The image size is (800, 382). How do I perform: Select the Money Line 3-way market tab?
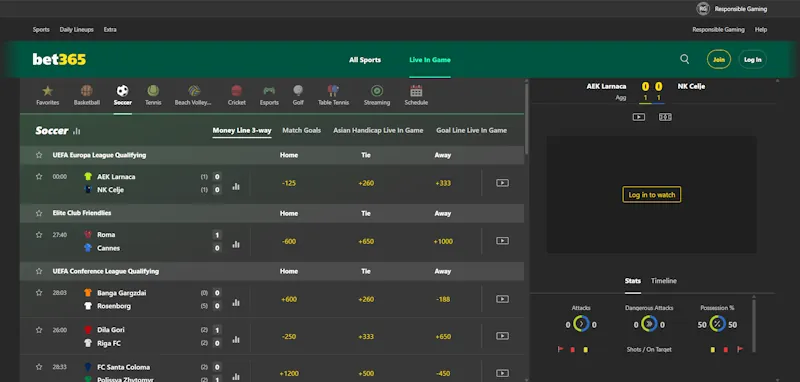[x=242, y=131]
